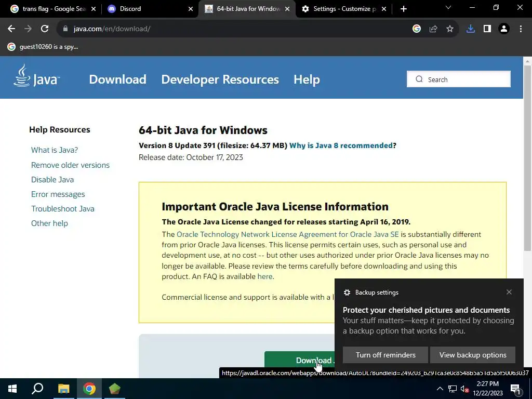
Task: Go back to the previous page
Action: [11, 29]
